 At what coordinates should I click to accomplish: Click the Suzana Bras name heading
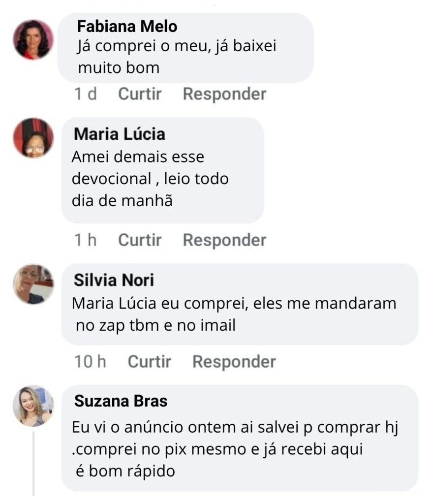pos(121,401)
